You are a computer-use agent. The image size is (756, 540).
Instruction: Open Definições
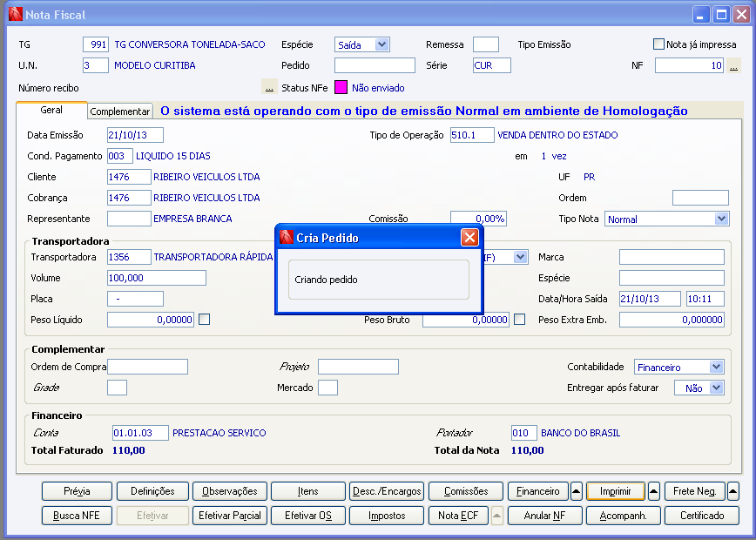coord(152,491)
